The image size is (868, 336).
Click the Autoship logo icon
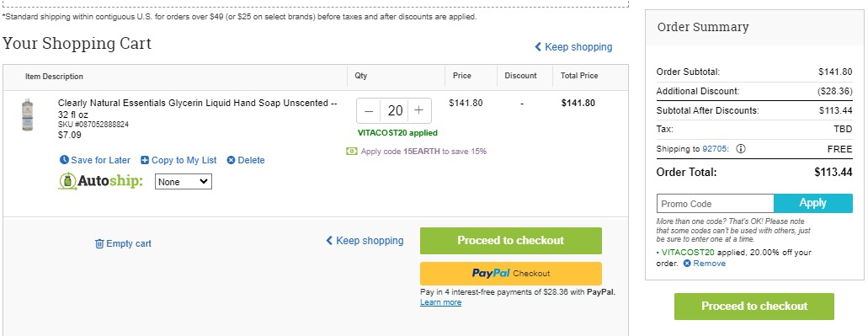coord(67,182)
